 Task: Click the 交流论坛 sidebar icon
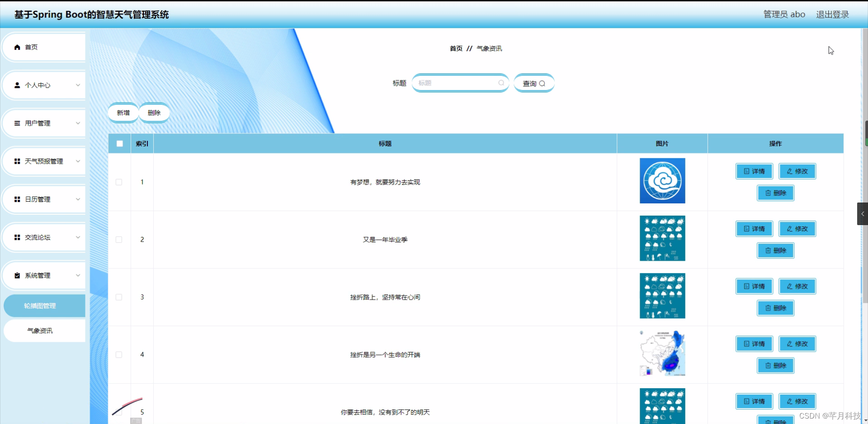17,237
